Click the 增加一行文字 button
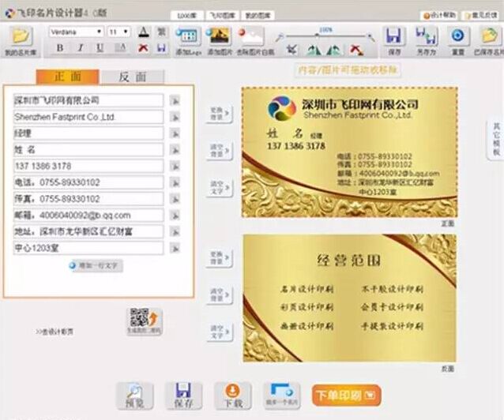Viewport: 504px width, 420px height. point(96,266)
